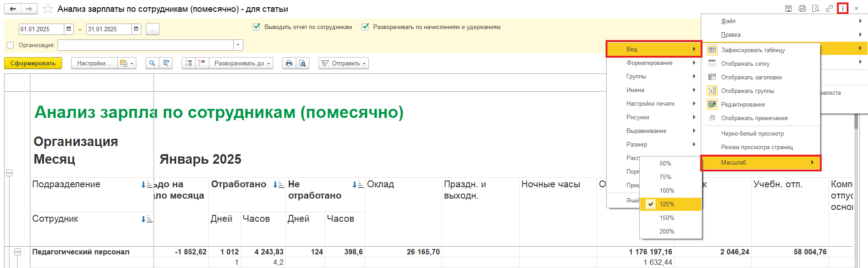Click the Отображать примечания icon
Viewport: 868px width, 268px height.
pos(712,118)
